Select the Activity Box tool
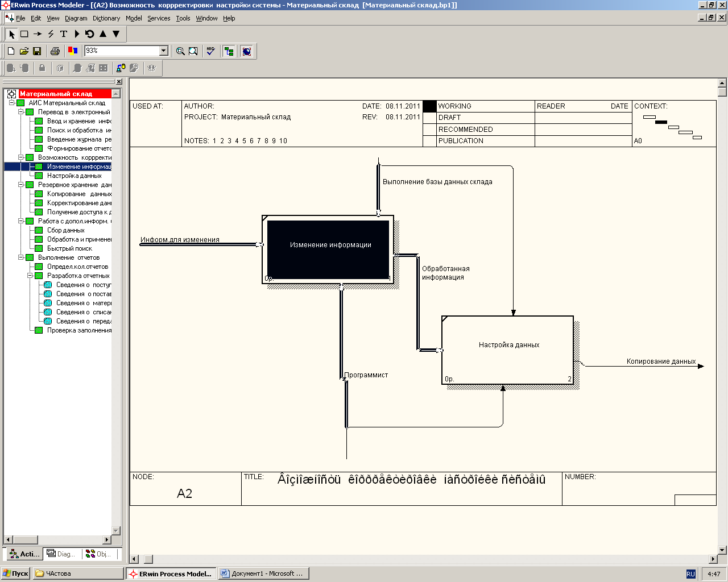 (x=24, y=34)
